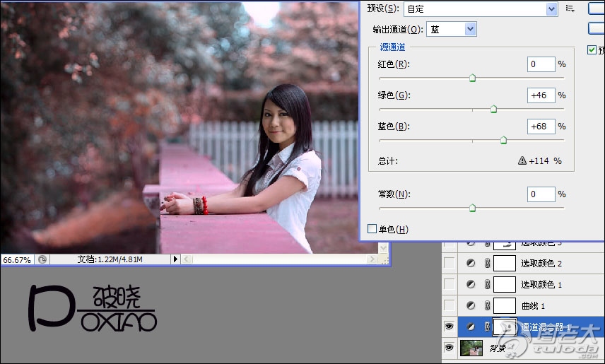Click the 蓝色 blue slider handle
This screenshot has width=605, height=364.
[503, 140]
